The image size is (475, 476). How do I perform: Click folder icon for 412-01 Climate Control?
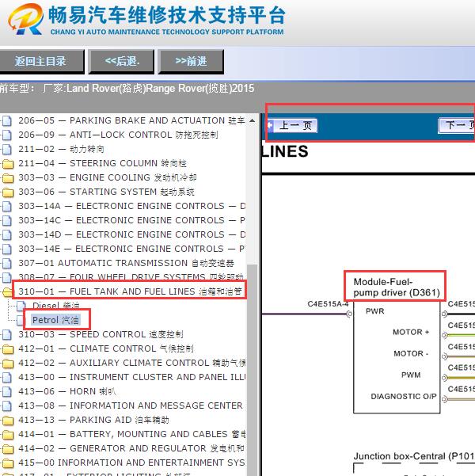[8, 348]
